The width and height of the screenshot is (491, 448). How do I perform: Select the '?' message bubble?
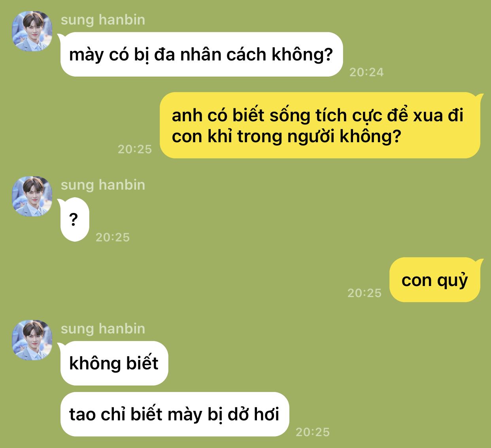coord(74,219)
